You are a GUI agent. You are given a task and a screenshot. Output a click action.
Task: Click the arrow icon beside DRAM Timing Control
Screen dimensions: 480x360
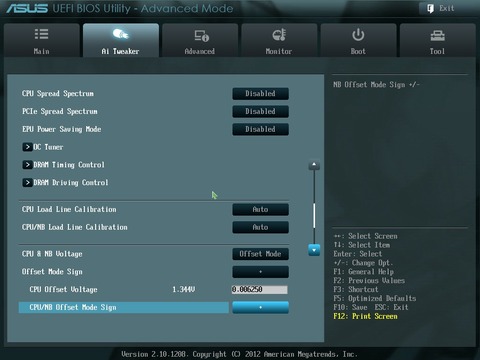point(27,165)
